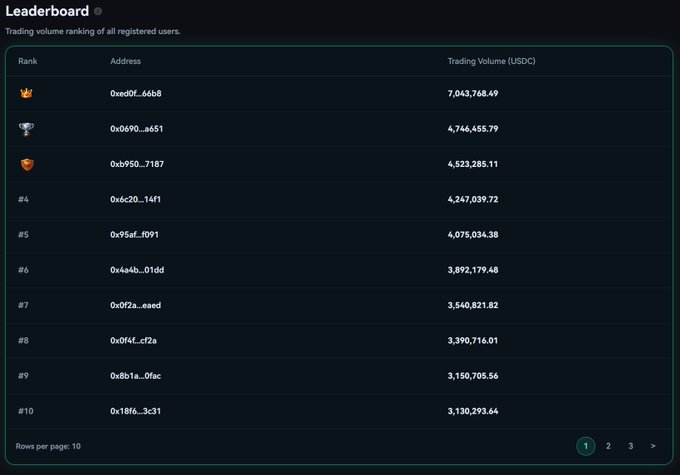Go to page 2 of leaderboard
680x475 pixels.
coord(608,446)
